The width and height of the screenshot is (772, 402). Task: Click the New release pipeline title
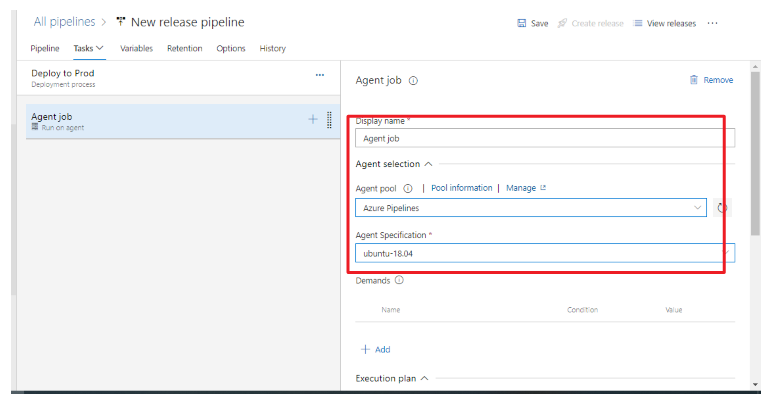coord(188,22)
